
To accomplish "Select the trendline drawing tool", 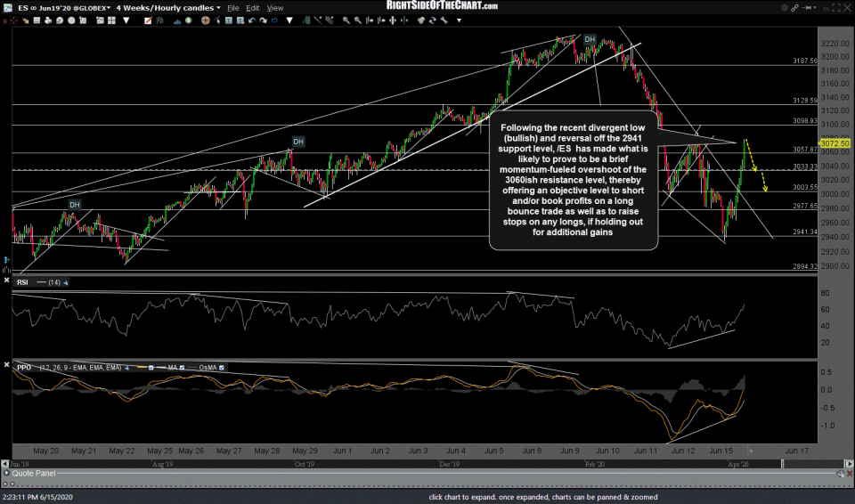I will tap(317, 20).
